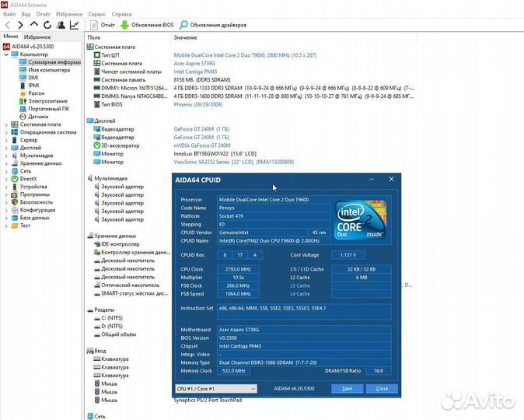Click the DirectX icon in the tree
Image resolution: width=524 pixels, height=420 pixels.
click(15, 179)
